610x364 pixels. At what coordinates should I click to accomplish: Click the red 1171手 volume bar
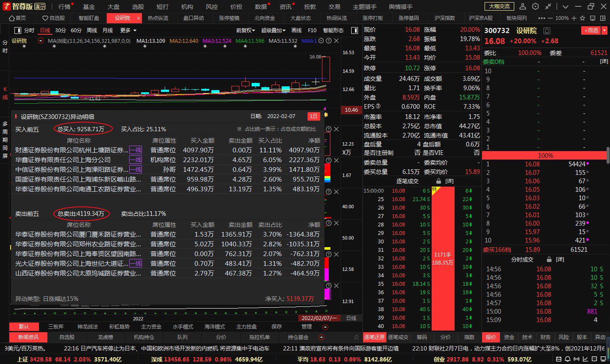click(443, 259)
